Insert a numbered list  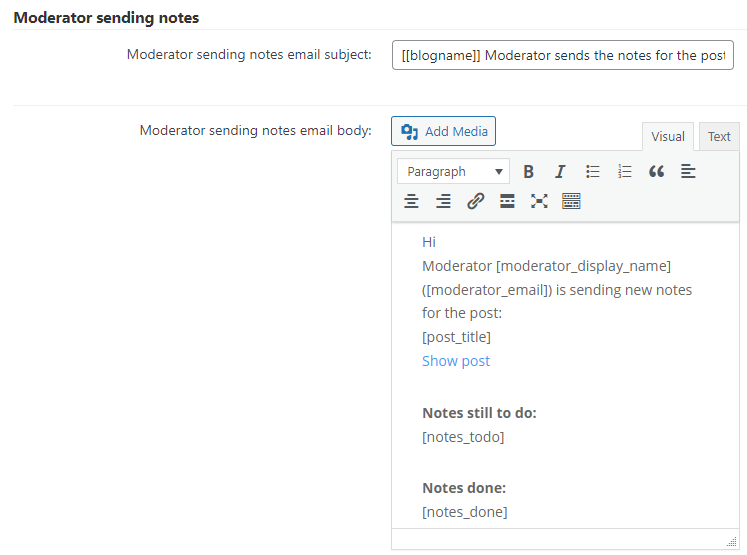(x=624, y=172)
